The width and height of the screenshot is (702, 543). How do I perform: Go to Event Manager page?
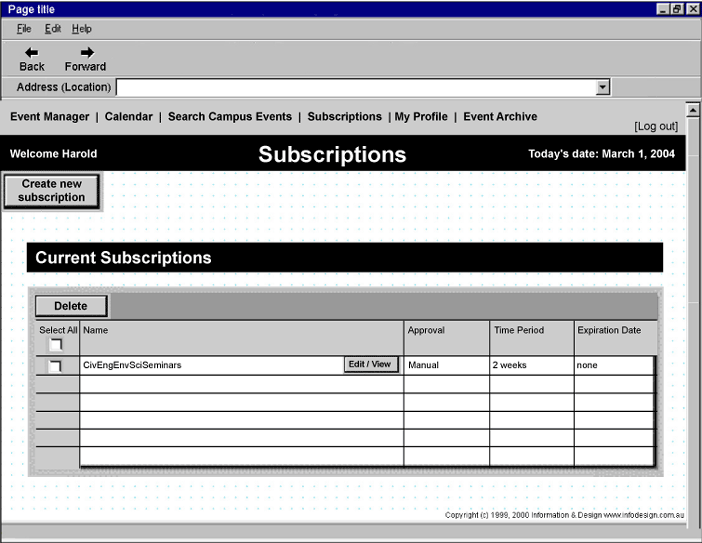(x=50, y=116)
